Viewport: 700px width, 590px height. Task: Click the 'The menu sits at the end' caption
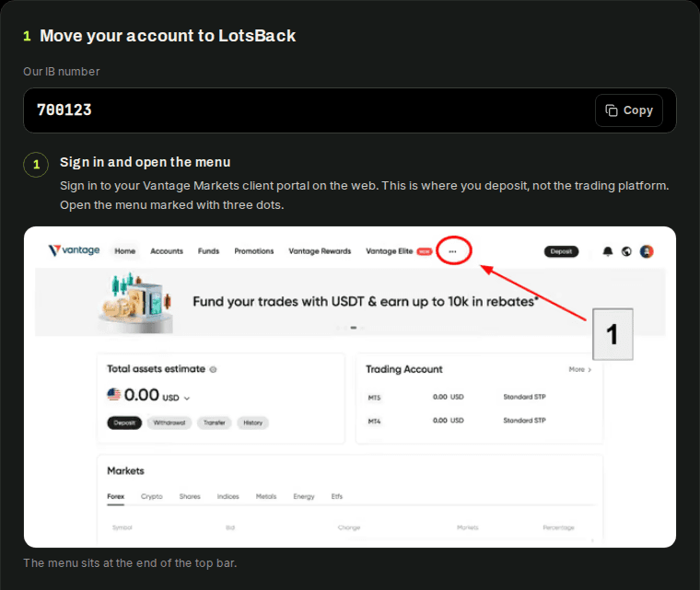130,562
